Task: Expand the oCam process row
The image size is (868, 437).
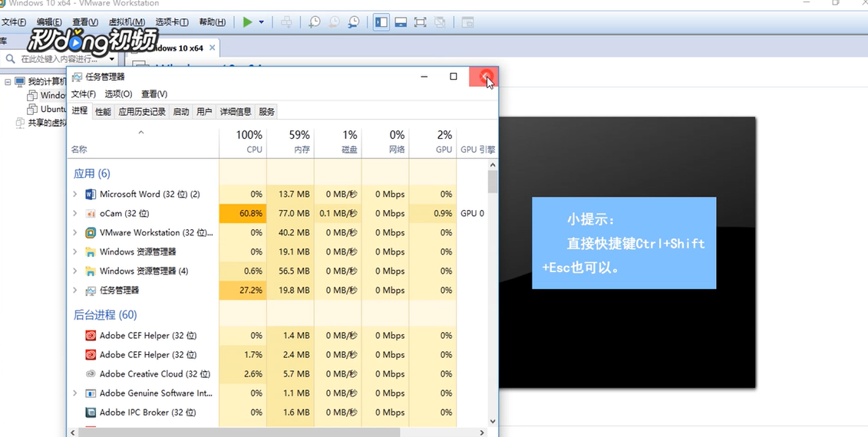Action: [x=75, y=214]
